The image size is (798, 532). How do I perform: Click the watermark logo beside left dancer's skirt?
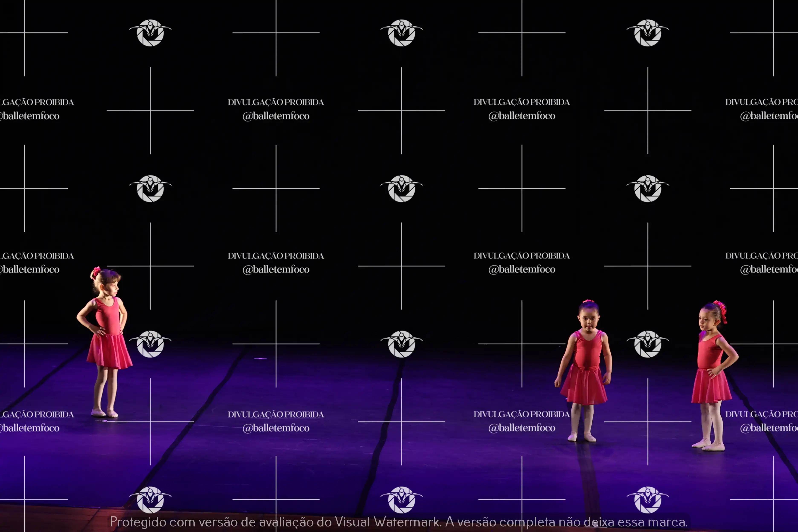[150, 344]
